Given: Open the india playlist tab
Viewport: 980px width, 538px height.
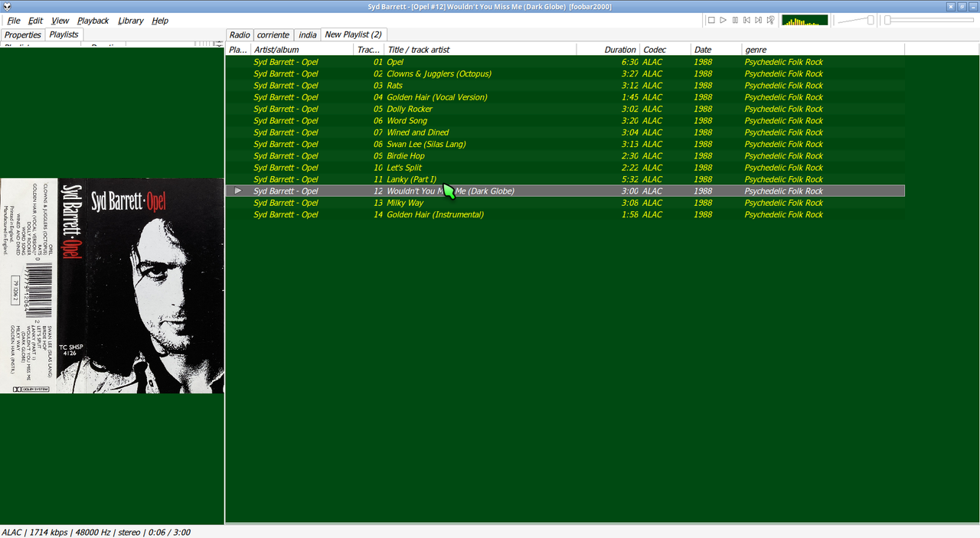Looking at the screenshot, I should (308, 34).
